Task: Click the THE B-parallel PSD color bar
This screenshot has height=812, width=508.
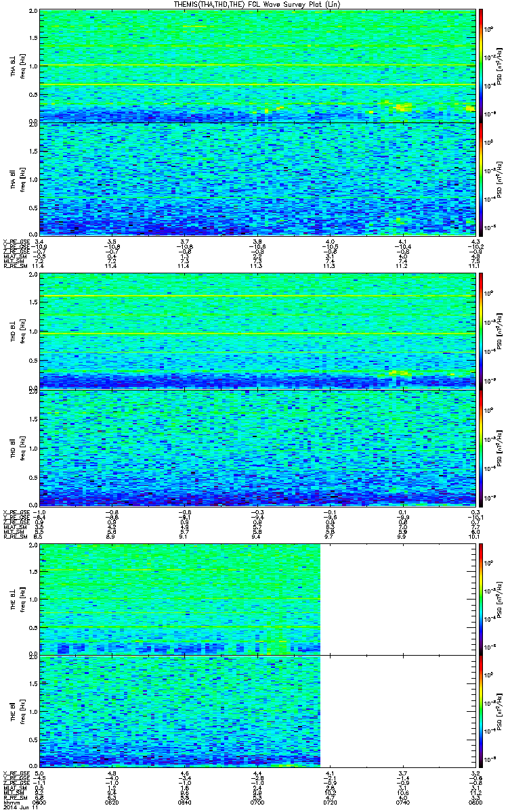Action: (481, 710)
